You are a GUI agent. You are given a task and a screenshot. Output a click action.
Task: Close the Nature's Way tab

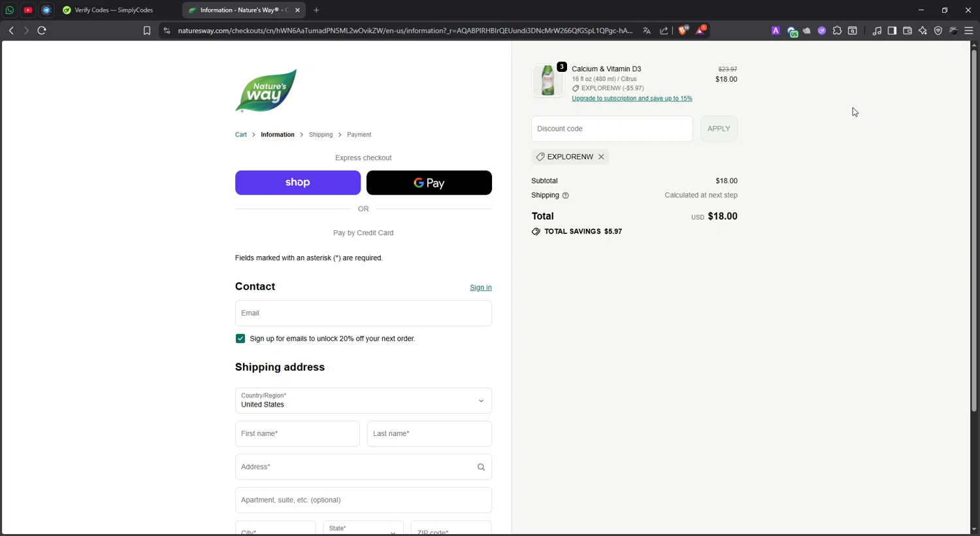[x=297, y=10]
